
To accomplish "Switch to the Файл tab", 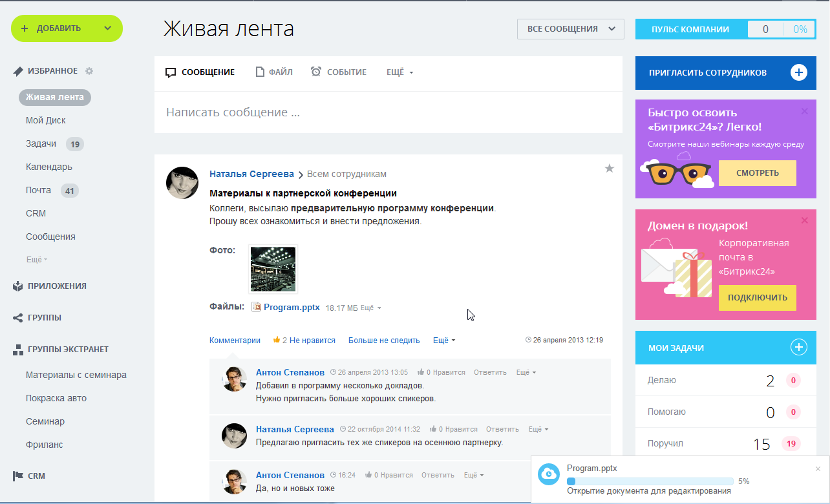I will [274, 72].
